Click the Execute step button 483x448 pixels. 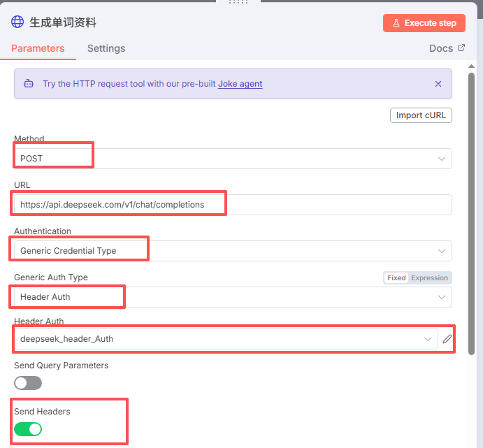tap(424, 23)
